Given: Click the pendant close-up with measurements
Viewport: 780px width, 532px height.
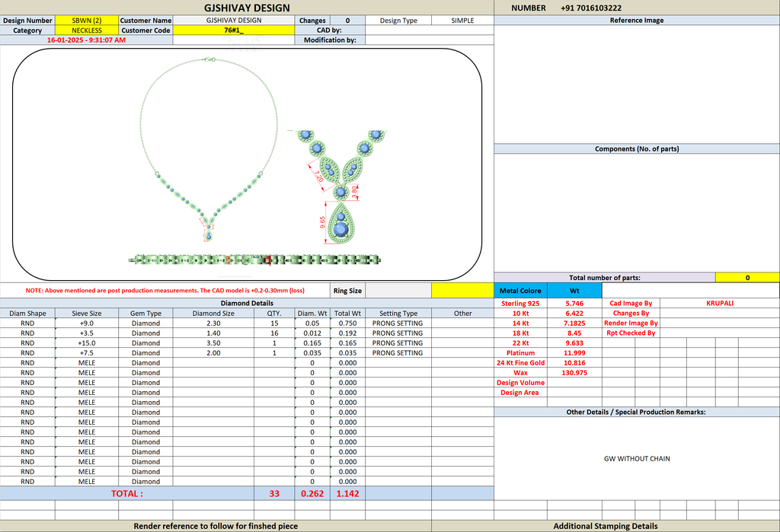Looking at the screenshot, I should (340, 187).
